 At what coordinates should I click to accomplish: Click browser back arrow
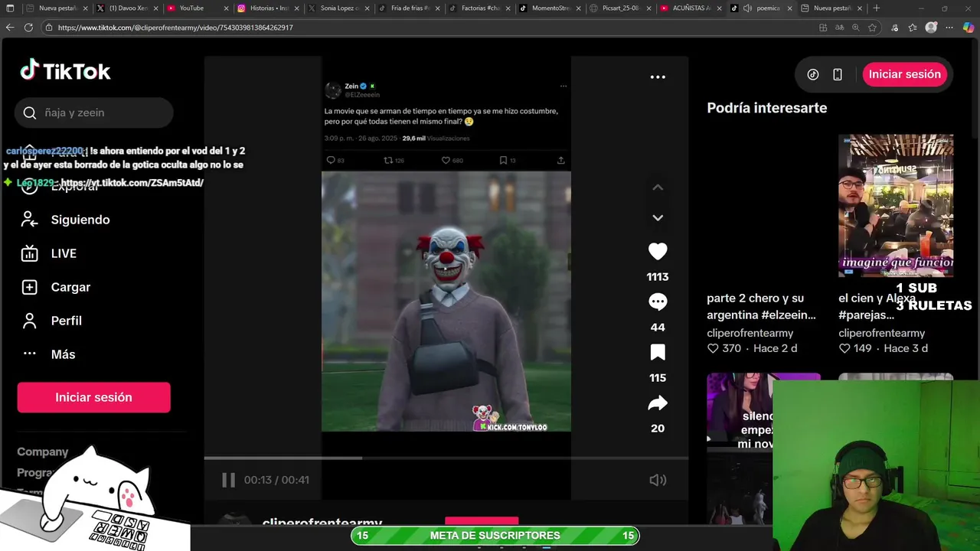pyautogui.click(x=10, y=27)
